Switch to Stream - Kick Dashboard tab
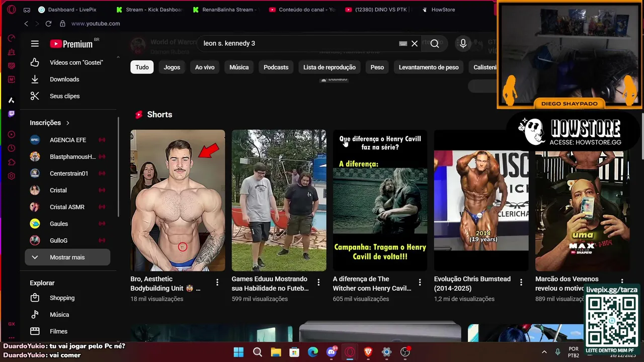This screenshot has width=644, height=362. (149, 10)
